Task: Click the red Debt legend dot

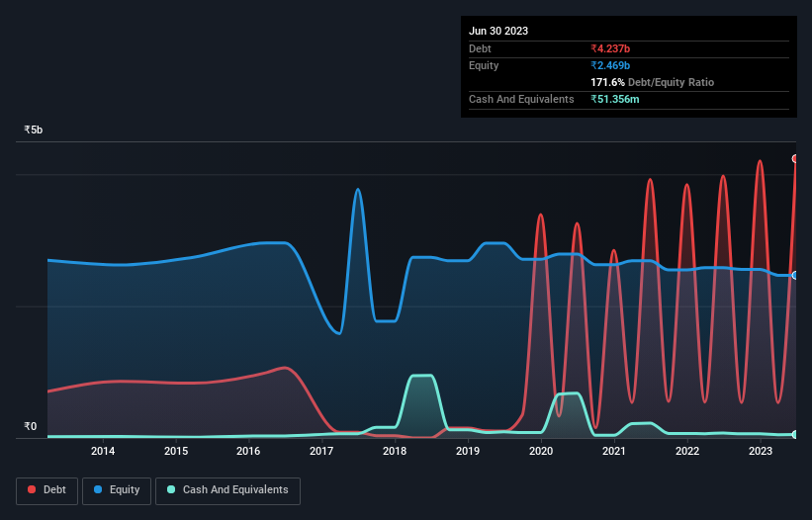Action: tap(32, 489)
